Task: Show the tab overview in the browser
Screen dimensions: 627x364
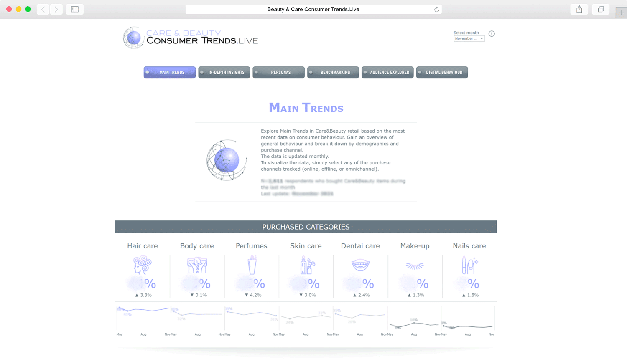Action: 601,9
